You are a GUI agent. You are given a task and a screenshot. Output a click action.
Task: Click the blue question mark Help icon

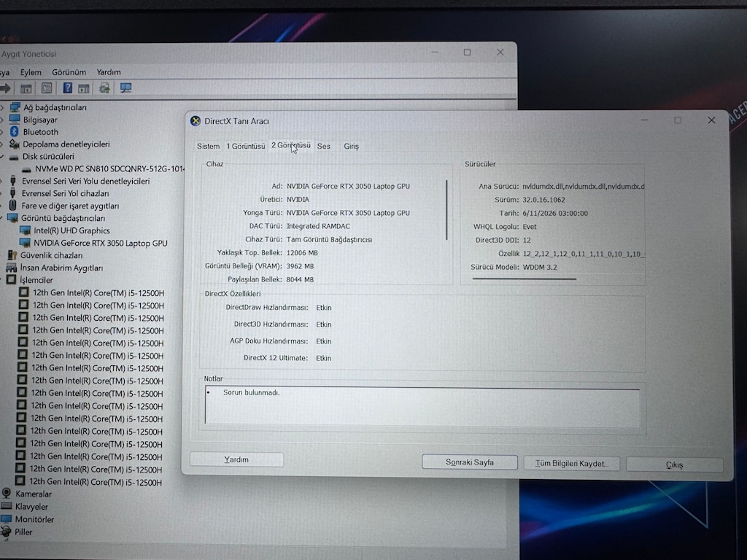[x=68, y=87]
